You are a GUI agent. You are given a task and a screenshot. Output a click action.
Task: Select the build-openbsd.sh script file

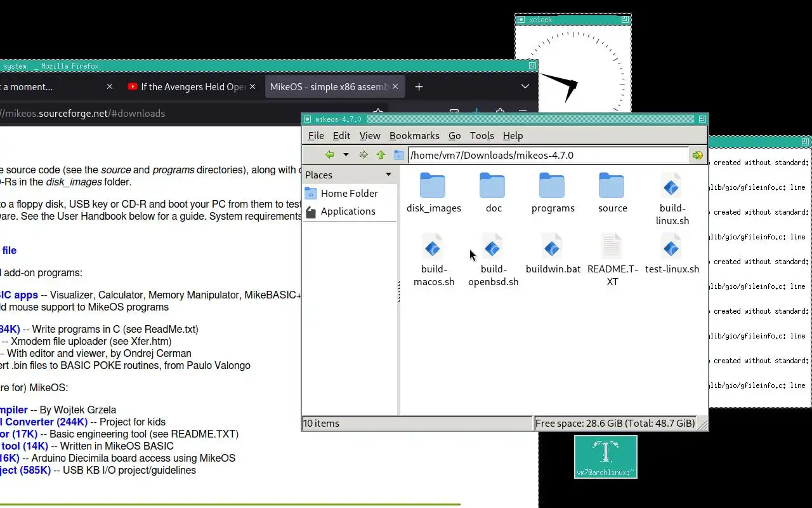pos(493,260)
